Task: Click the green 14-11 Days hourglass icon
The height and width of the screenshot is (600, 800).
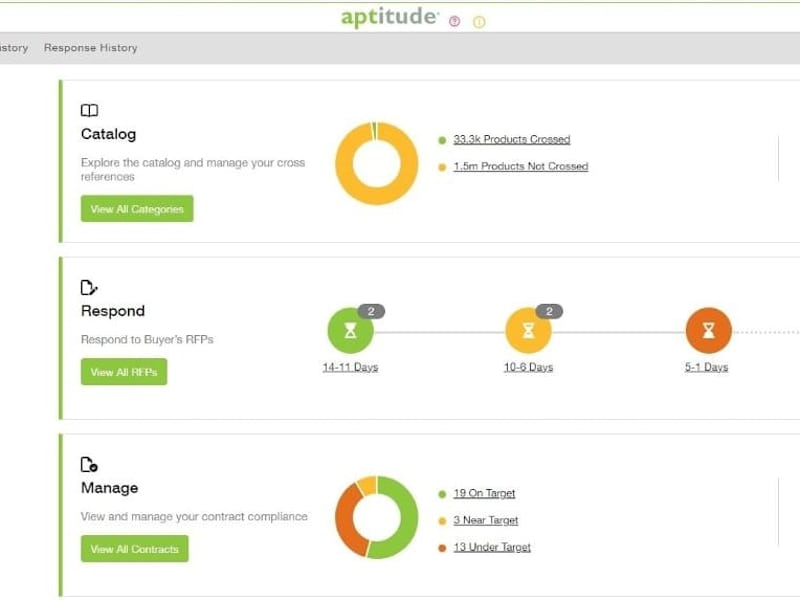Action: [350, 331]
